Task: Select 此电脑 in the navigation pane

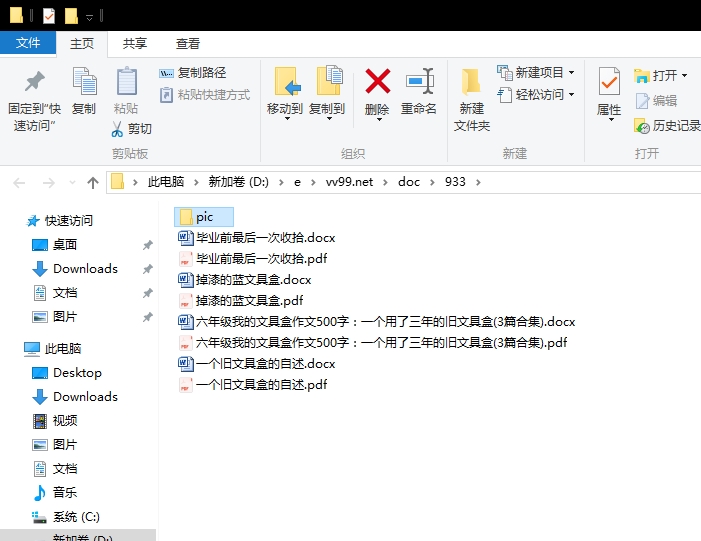Action: 52,349
